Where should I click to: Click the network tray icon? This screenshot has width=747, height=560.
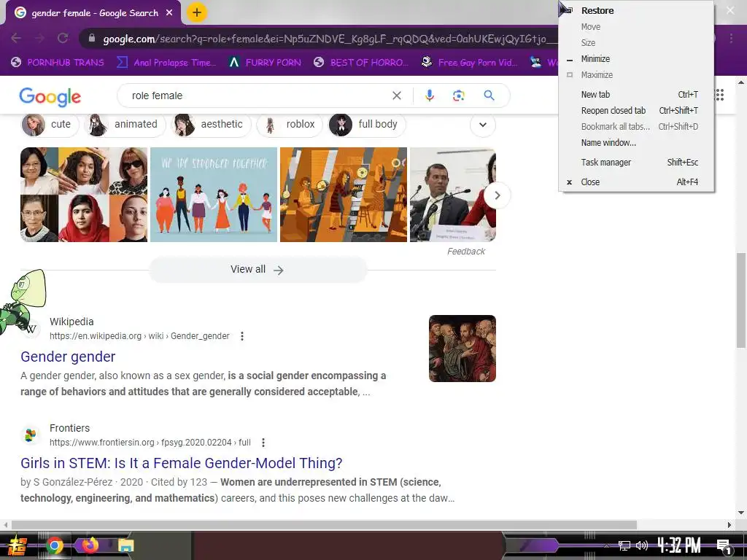(x=624, y=545)
